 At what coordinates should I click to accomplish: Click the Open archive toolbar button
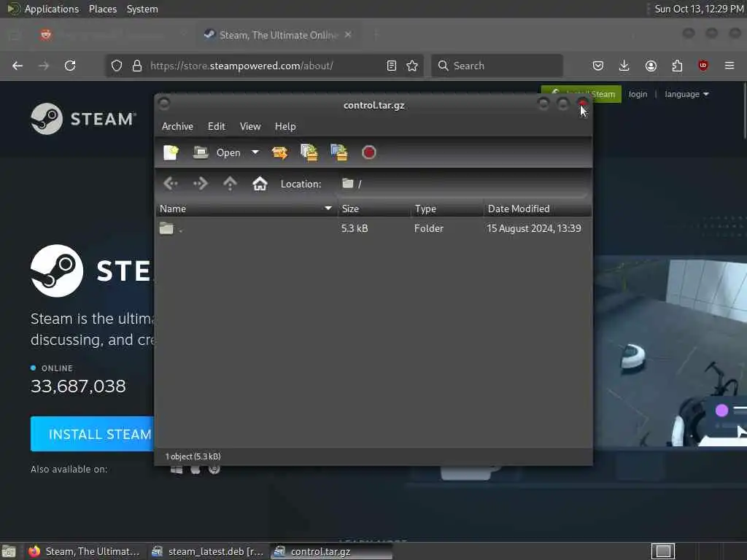[x=217, y=152]
